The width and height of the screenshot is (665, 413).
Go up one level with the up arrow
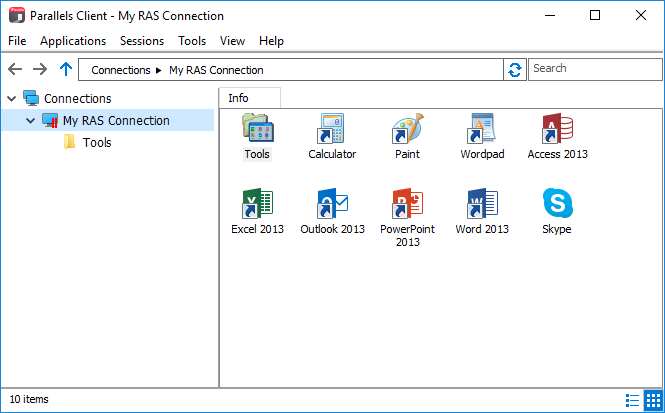tap(66, 69)
